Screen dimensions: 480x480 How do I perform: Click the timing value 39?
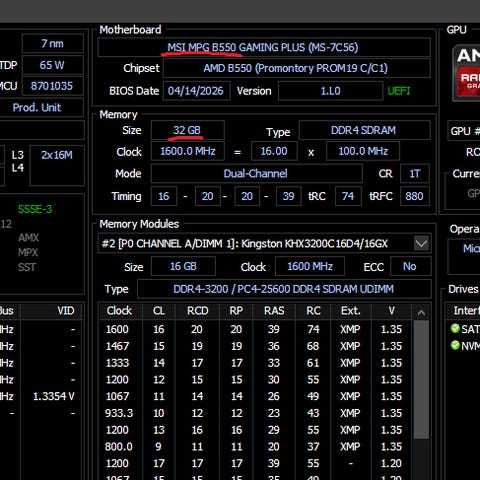(x=289, y=196)
